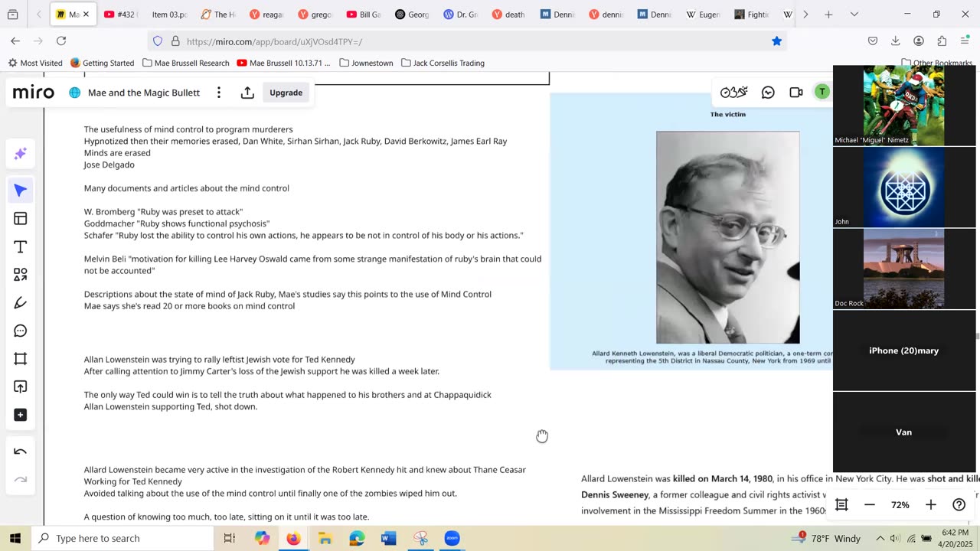Click the export board icon
Viewport: 980px width, 551px height.
coord(247,93)
